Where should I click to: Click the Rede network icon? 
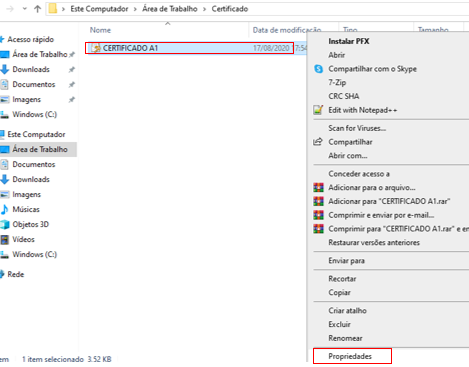click(2, 274)
